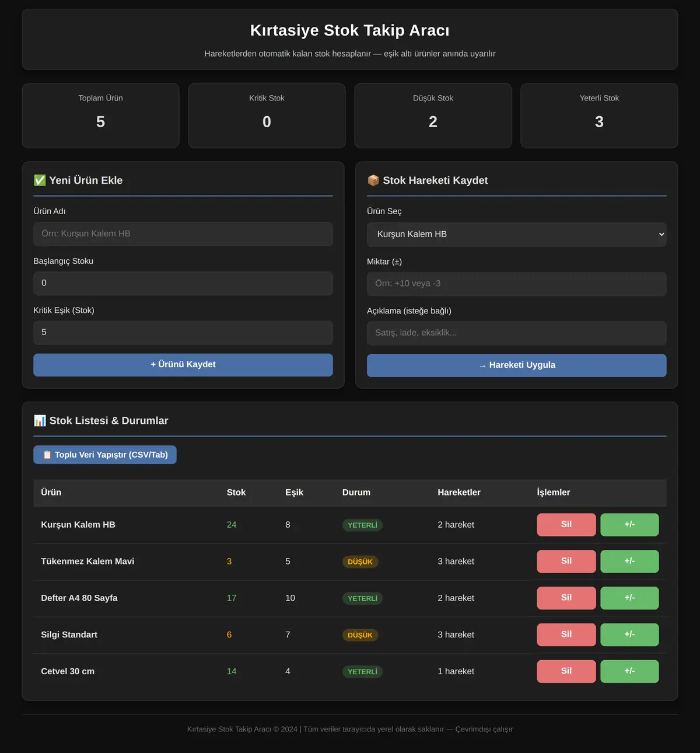Focus the Ürün Adı input field
Screen dimensions: 700x753
pyautogui.click(x=183, y=234)
